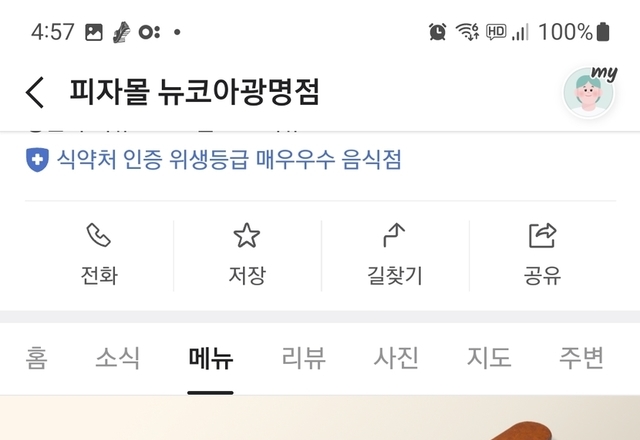Switch to the 소식 tab
The height and width of the screenshot is (440, 640).
click(118, 358)
